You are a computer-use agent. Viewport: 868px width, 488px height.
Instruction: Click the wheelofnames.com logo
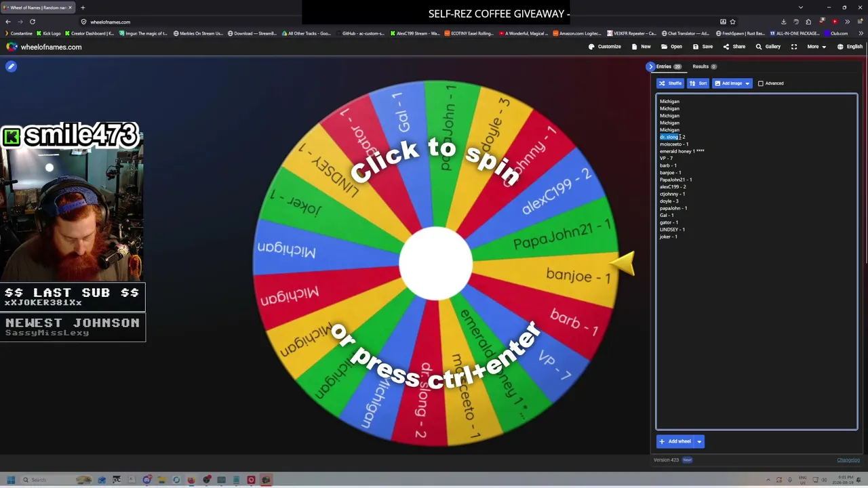point(43,47)
